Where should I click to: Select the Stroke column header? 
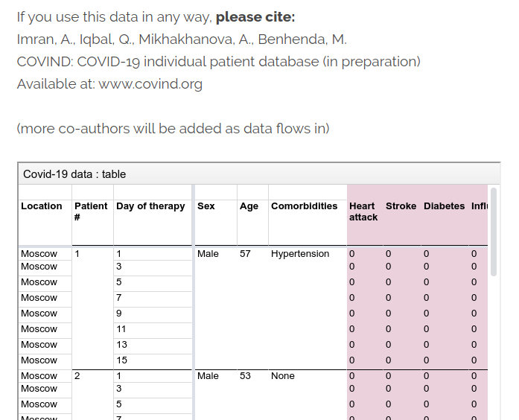click(401, 206)
